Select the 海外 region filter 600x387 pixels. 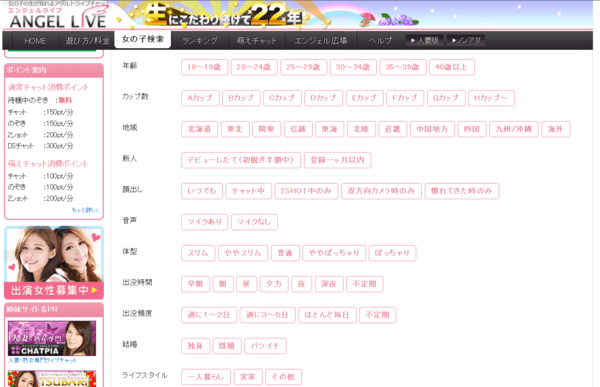556,129
